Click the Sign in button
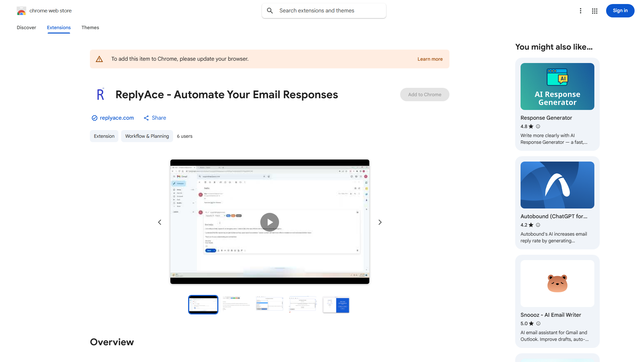The image size is (644, 362). (x=620, y=11)
